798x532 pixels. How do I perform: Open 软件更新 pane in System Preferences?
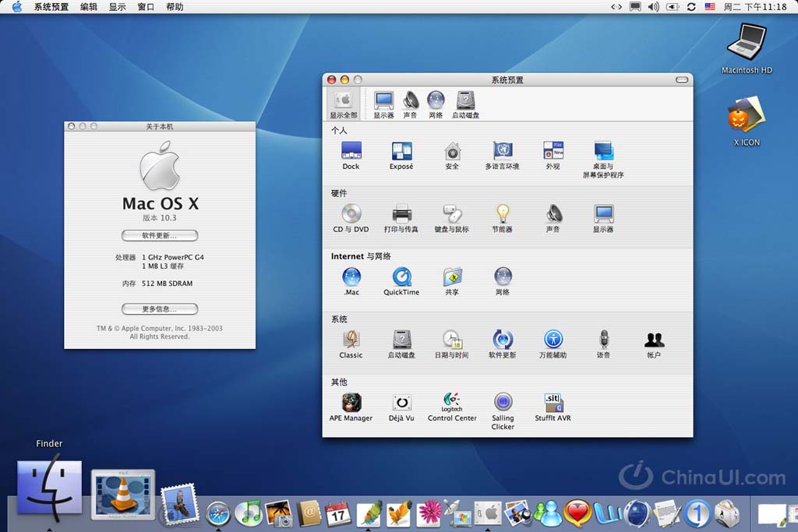(503, 344)
